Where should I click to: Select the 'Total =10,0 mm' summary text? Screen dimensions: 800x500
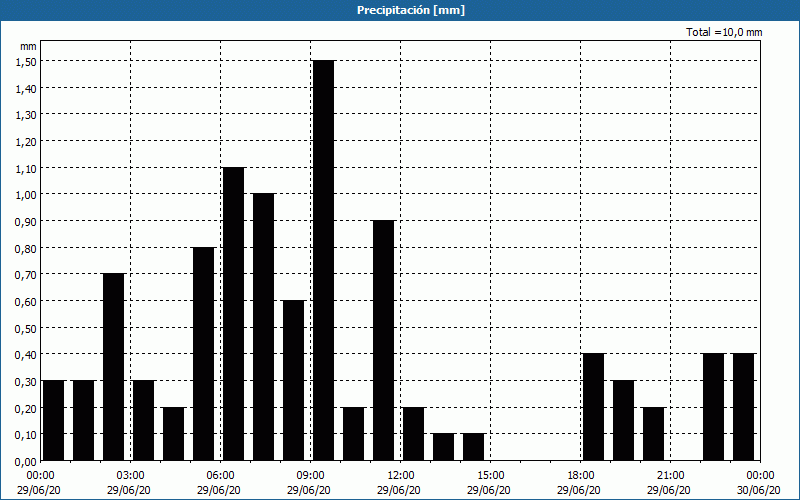[724, 32]
